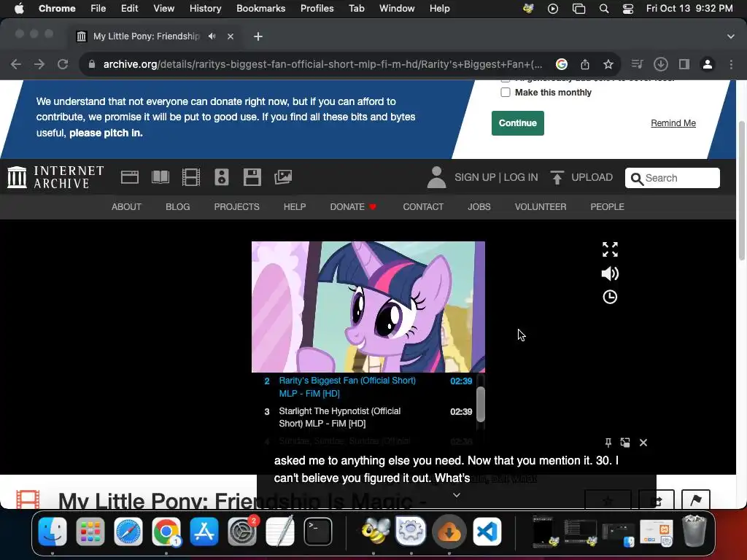Image resolution: width=747 pixels, height=560 pixels.
Task: Open Control Center in menu bar
Action: (x=628, y=8)
